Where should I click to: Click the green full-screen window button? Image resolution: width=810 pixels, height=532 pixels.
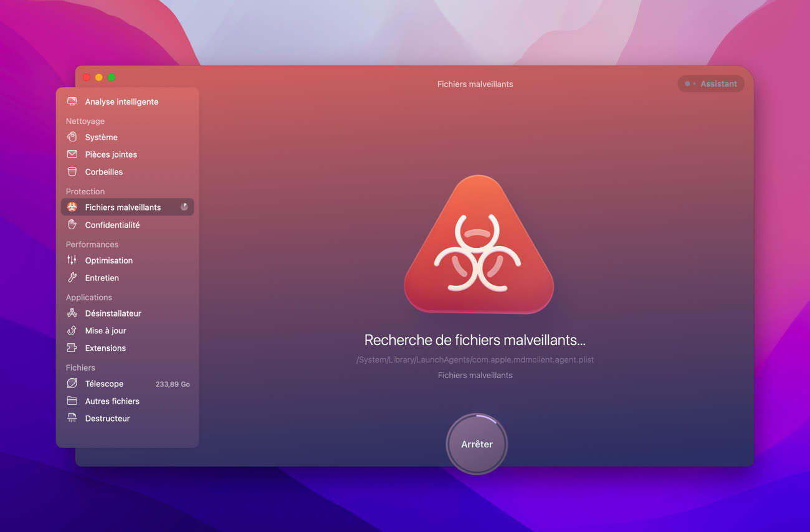tap(112, 77)
